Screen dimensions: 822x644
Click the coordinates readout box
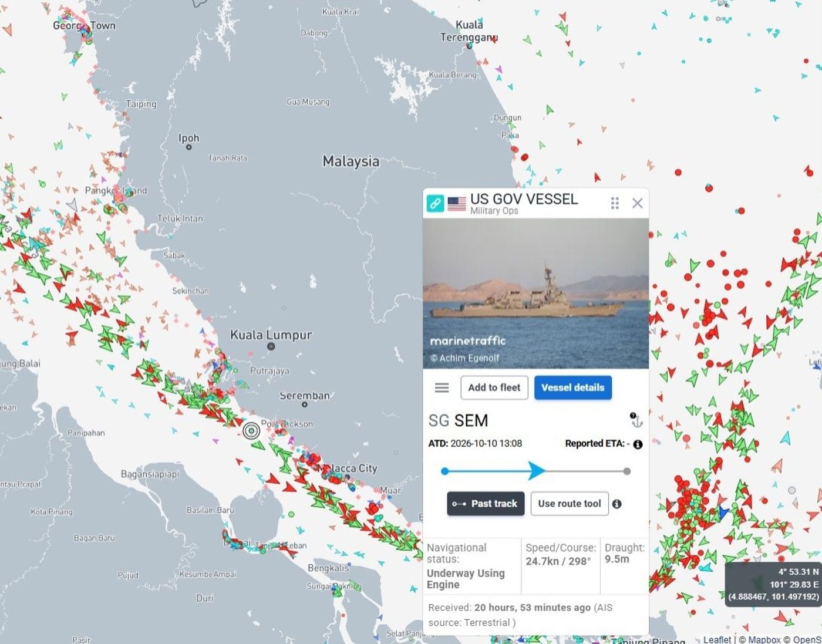click(x=773, y=584)
